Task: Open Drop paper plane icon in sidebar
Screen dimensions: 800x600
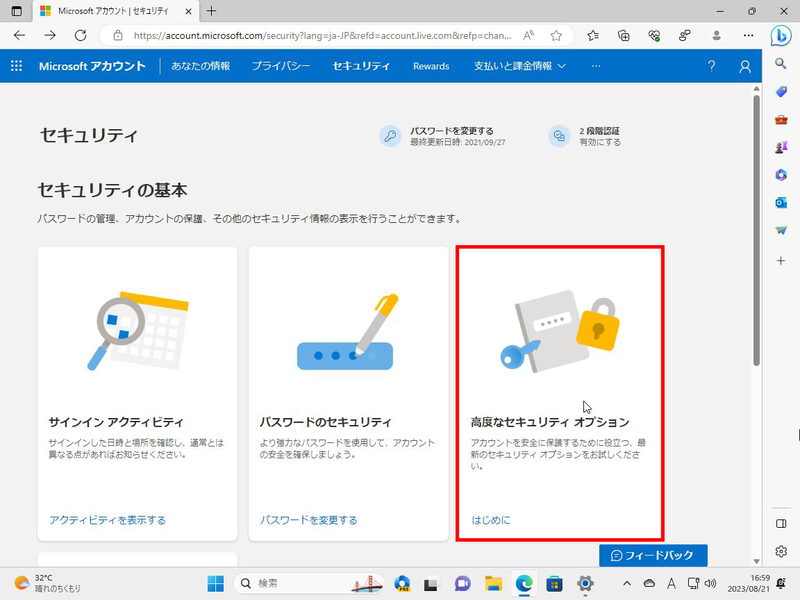Action: [x=781, y=231]
